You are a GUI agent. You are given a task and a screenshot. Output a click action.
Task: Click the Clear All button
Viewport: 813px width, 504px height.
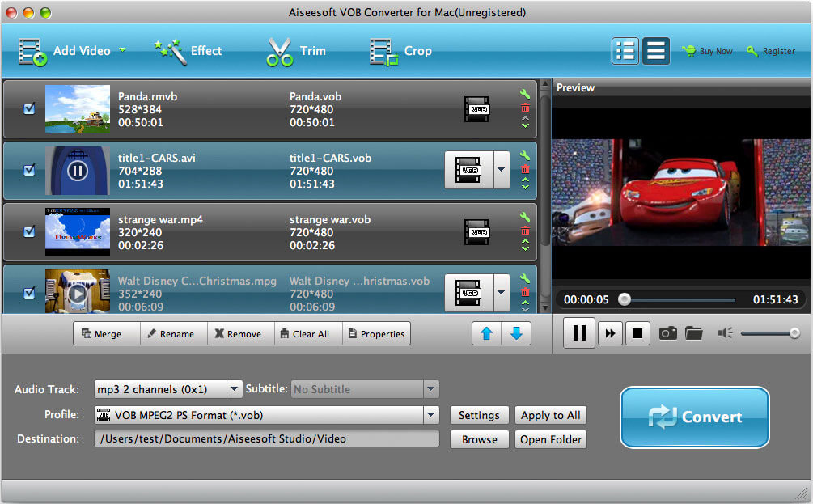click(x=308, y=333)
